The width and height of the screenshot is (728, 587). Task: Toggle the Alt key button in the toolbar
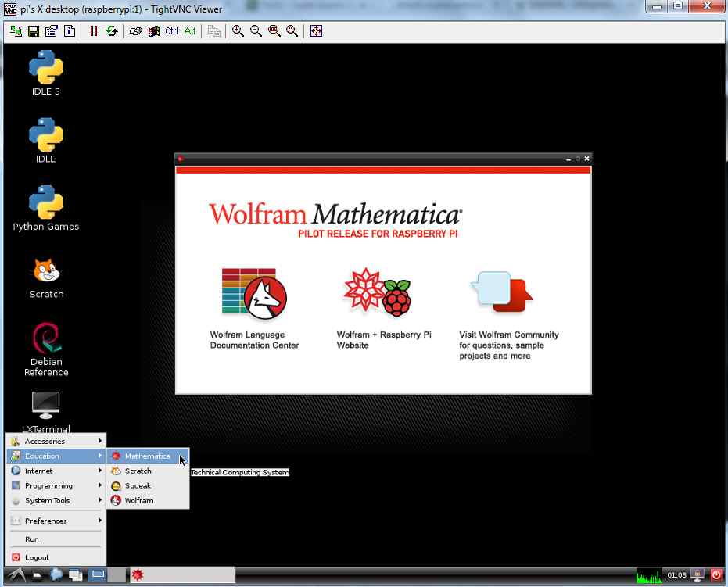coord(190,31)
